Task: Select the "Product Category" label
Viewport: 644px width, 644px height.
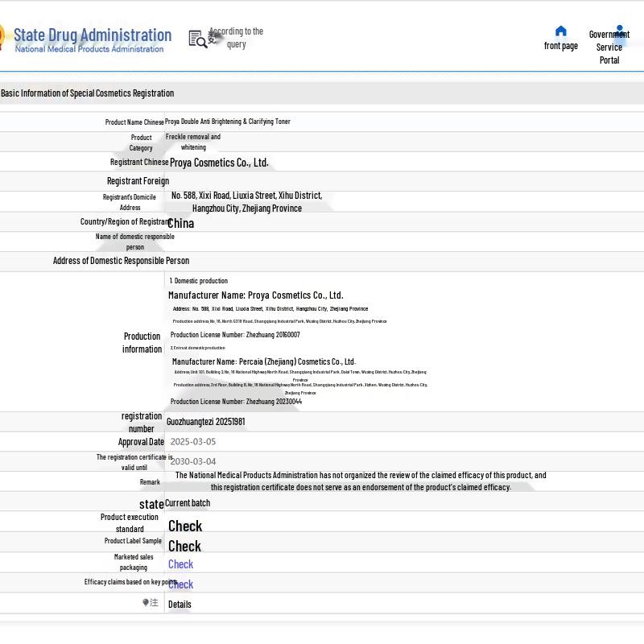Action: [x=141, y=142]
